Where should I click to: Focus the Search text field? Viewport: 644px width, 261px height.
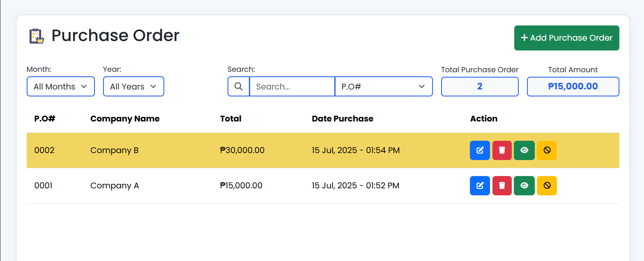[x=292, y=87]
